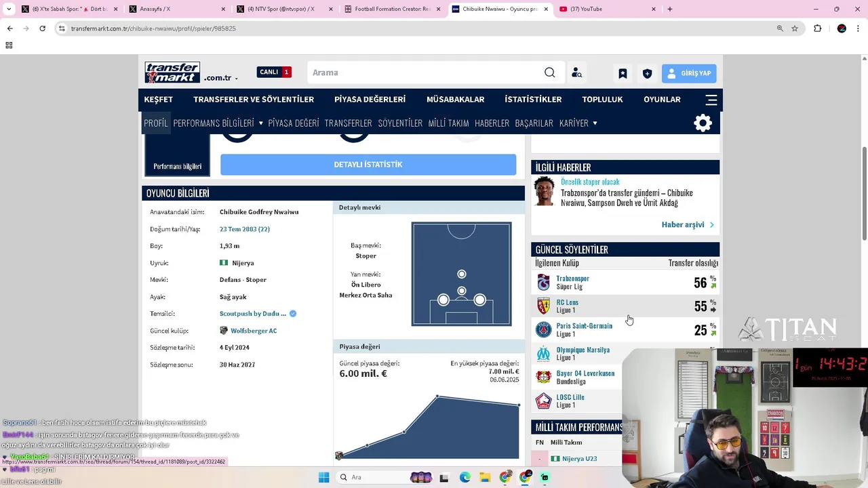
Task: Open the Paris Saint-Germain rumour link
Action: pyautogui.click(x=584, y=326)
